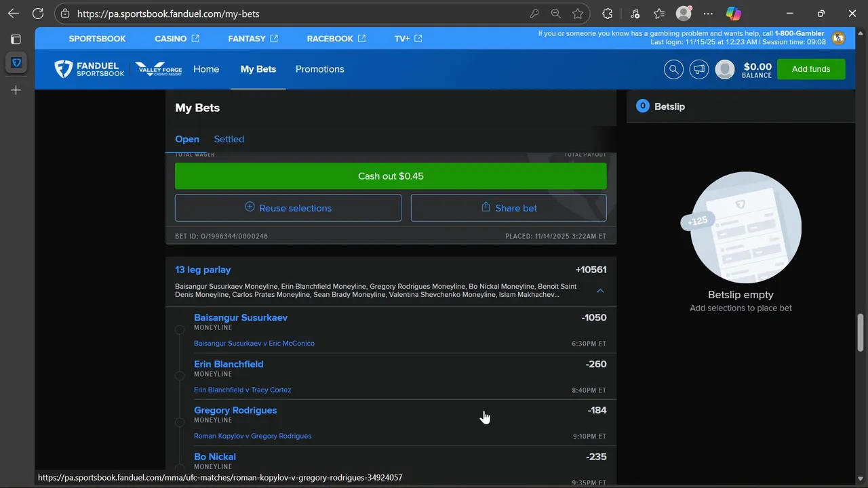Open the Favorites list icon
Viewport: 868px width, 488px height.
659,14
